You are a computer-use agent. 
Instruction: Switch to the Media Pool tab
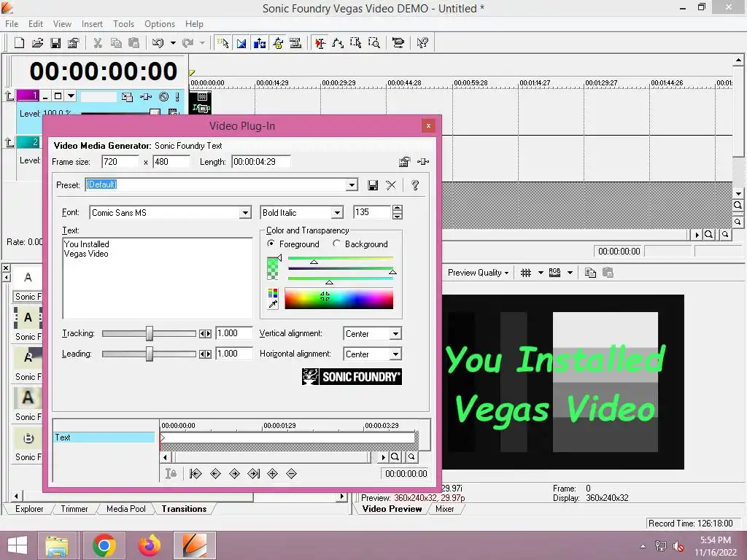(126, 508)
